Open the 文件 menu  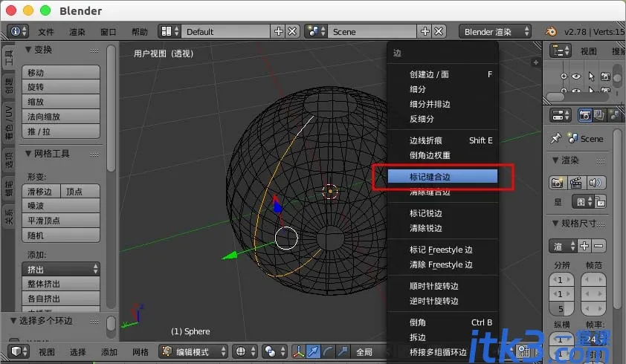pos(46,32)
